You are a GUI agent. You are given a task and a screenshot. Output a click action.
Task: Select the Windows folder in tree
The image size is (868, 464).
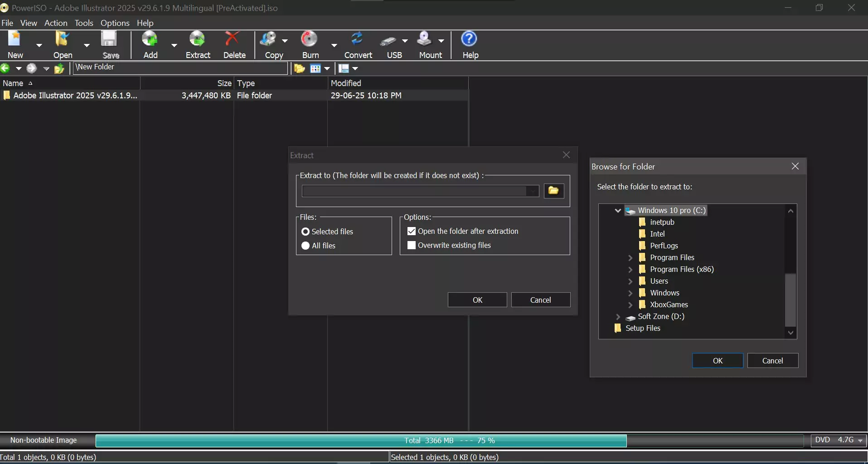[x=664, y=293]
